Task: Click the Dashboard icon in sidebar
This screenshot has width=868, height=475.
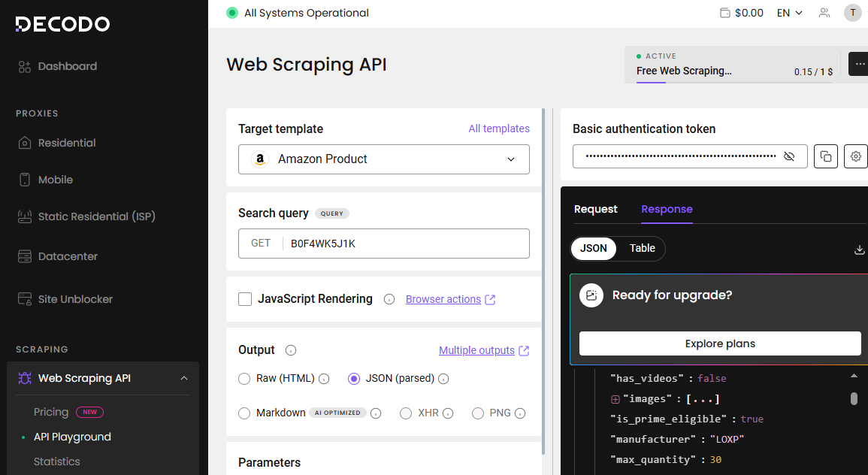Action: [x=23, y=66]
